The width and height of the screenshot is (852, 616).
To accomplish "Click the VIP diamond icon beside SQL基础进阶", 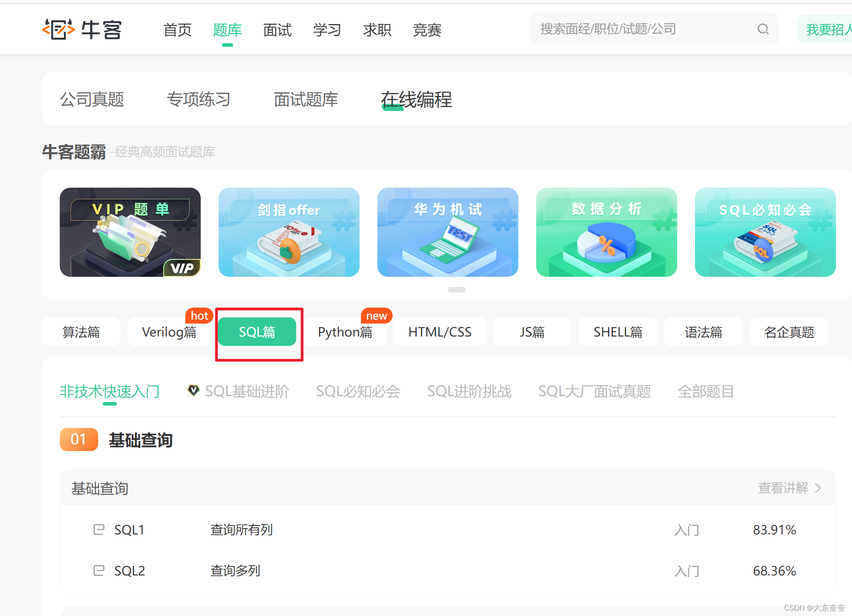I will [x=193, y=390].
